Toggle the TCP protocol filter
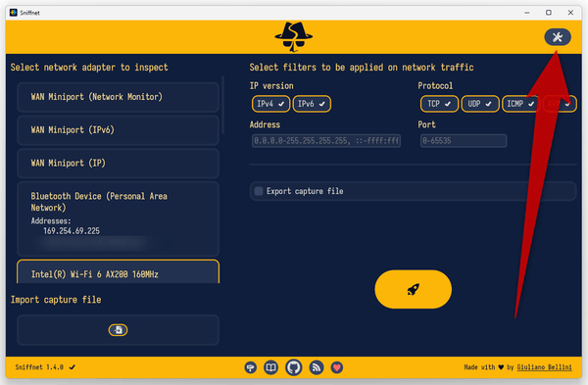The image size is (588, 385). coord(439,104)
